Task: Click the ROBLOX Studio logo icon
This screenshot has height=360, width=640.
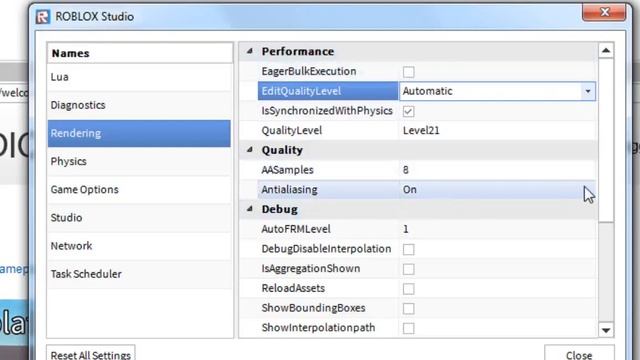Action: click(x=42, y=17)
